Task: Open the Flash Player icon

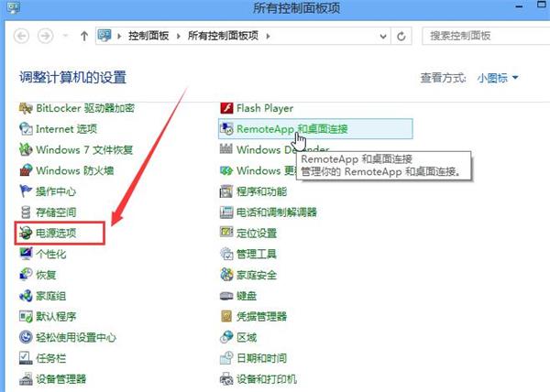Action: [x=226, y=108]
